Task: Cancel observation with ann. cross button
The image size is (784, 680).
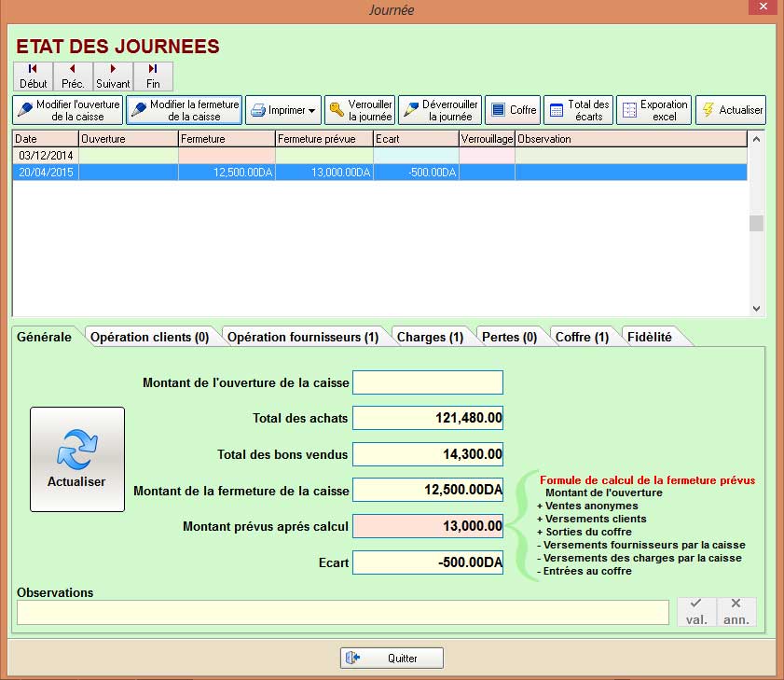Action: (736, 612)
